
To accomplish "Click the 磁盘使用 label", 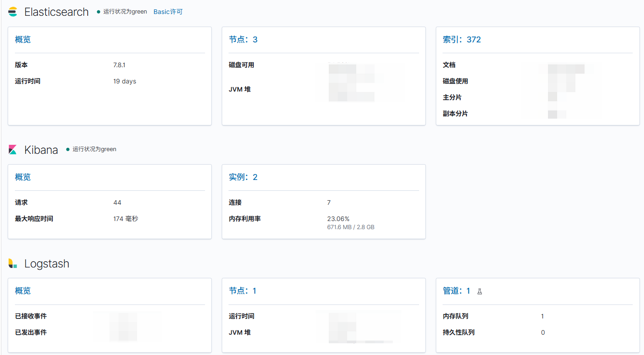I will (x=455, y=81).
